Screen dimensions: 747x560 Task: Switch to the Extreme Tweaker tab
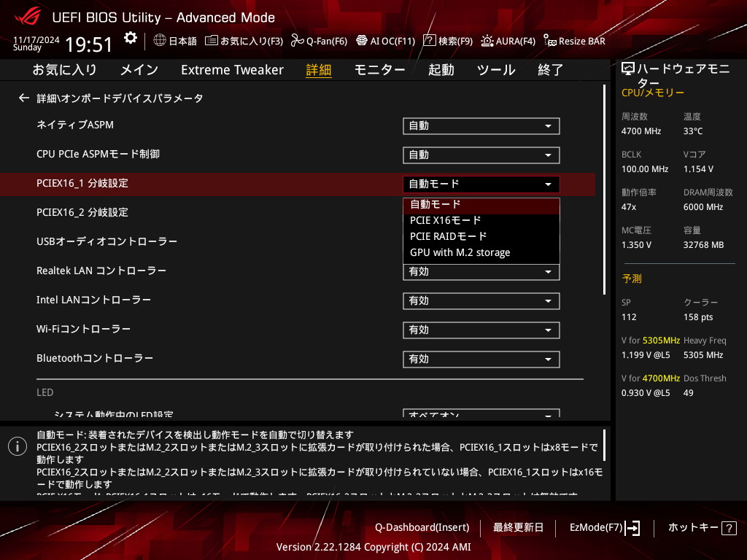[232, 70]
